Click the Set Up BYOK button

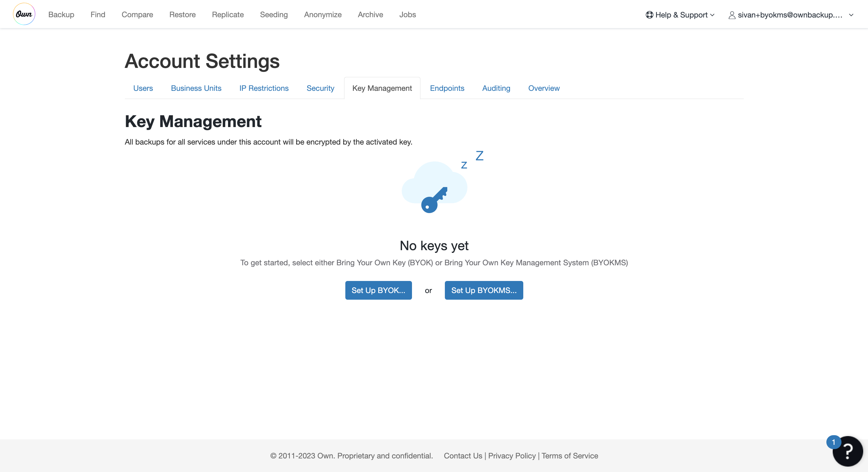click(x=378, y=290)
